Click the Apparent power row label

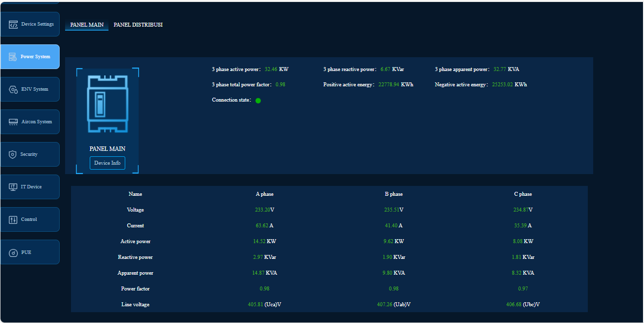pyautogui.click(x=135, y=273)
